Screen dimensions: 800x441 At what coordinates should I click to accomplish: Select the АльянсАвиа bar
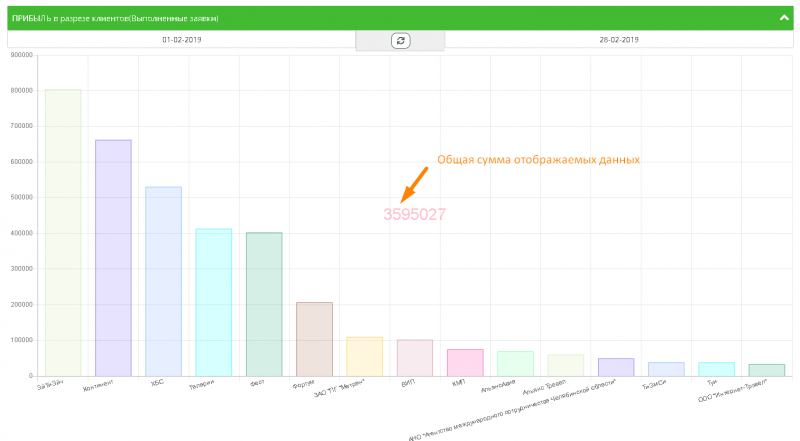click(x=515, y=364)
